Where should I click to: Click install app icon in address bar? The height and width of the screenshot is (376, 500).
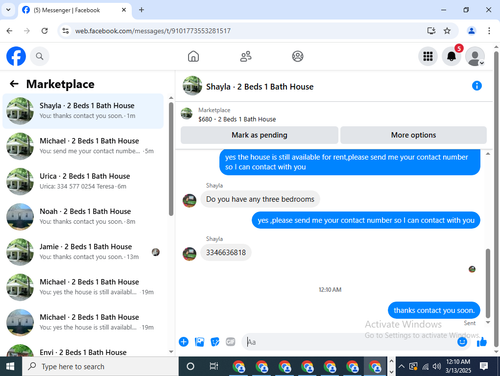431,31
